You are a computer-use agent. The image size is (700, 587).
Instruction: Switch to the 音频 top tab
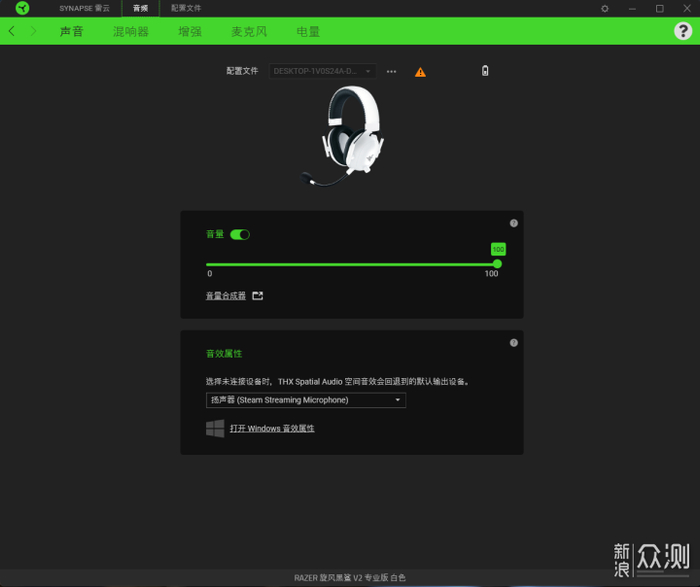click(141, 8)
